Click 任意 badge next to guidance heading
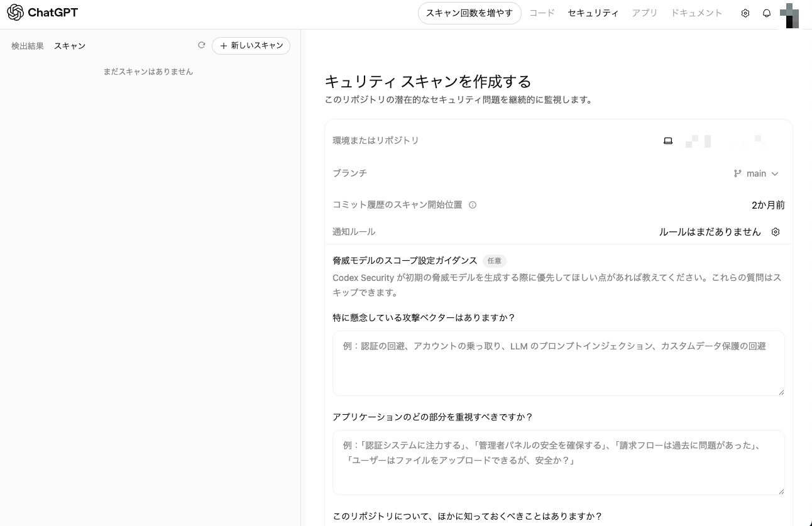 pos(495,261)
